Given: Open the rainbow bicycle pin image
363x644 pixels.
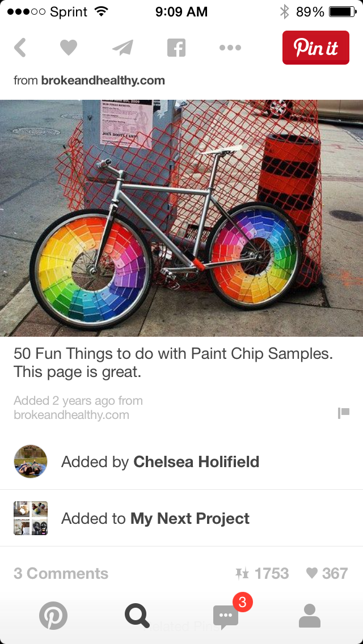Looking at the screenshot, I should (x=181, y=218).
